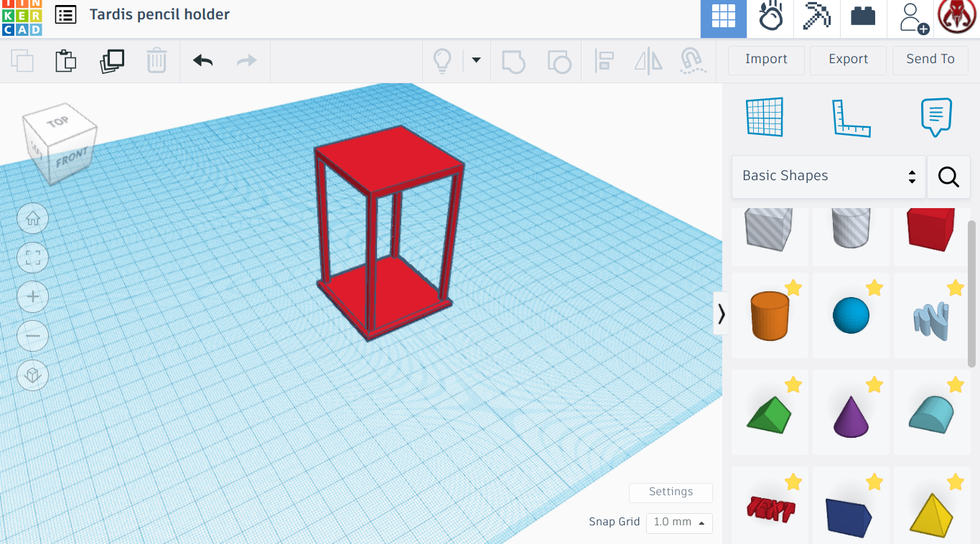Toggle favorite star on Scribble shape
Viewport: 980px width, 544px height.
[x=956, y=288]
